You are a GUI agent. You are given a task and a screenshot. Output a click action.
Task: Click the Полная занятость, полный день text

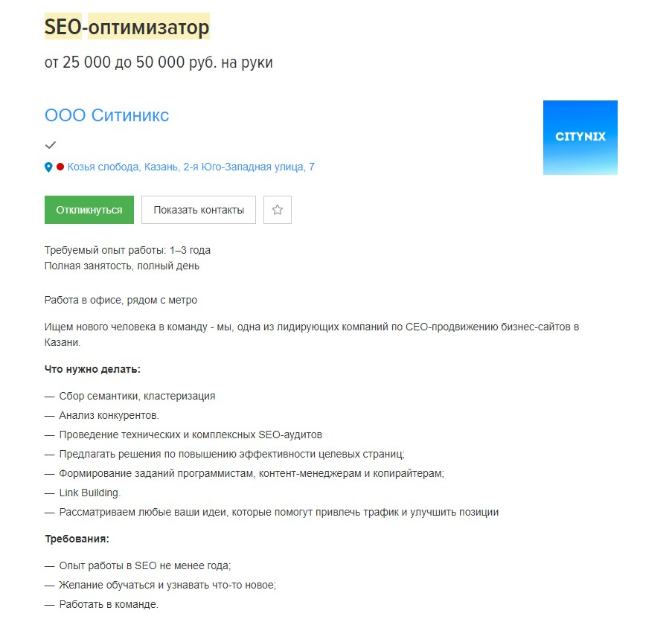122,266
